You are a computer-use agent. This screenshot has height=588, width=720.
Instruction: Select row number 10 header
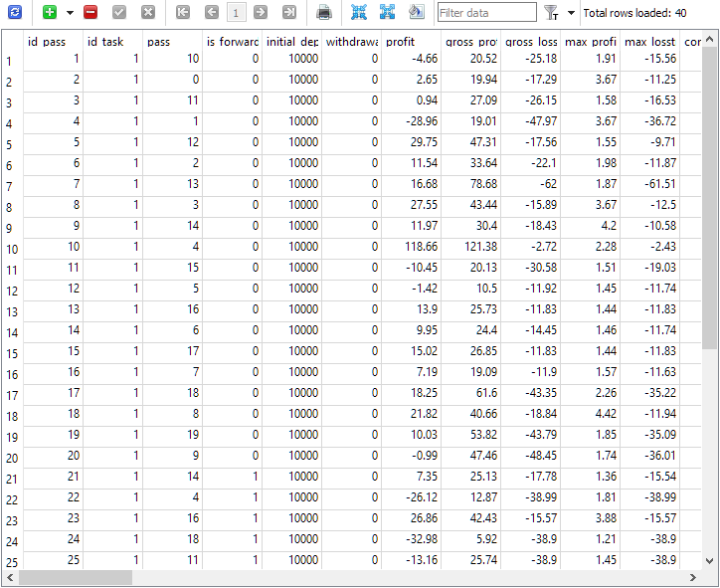12,249
